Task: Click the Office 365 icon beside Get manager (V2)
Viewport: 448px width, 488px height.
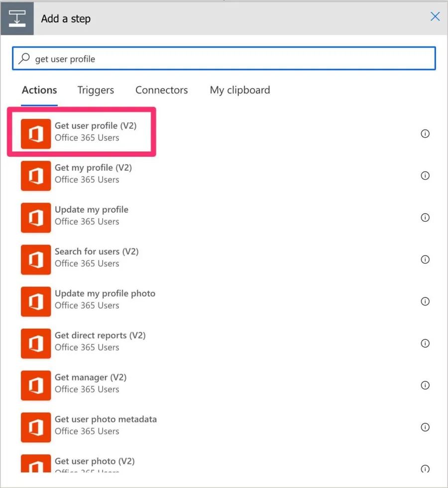Action: click(36, 385)
